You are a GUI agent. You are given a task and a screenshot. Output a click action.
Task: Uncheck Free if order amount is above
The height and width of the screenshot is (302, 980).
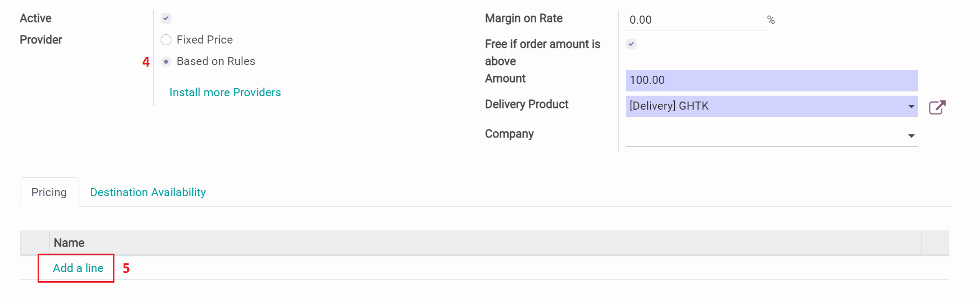coord(631,44)
